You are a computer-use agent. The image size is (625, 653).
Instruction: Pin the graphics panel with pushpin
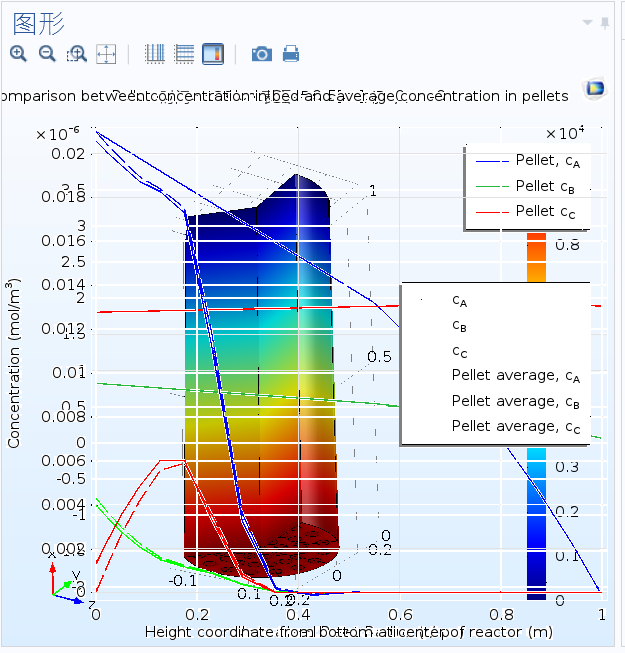[x=605, y=22]
